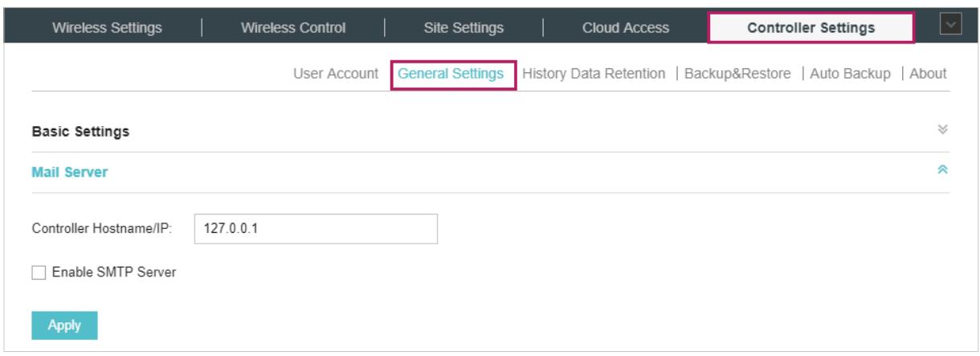Select the Controller Settings tab
This screenshot has height=356, width=980.
pyautogui.click(x=811, y=28)
